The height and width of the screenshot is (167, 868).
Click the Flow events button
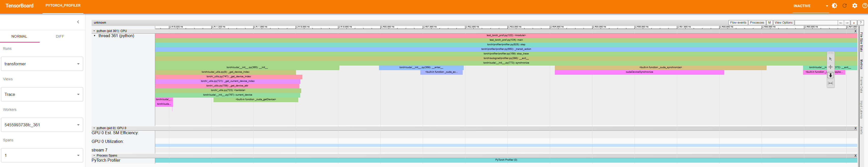click(738, 23)
